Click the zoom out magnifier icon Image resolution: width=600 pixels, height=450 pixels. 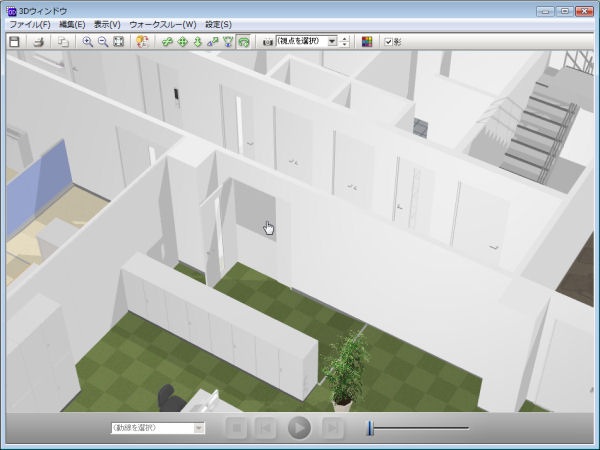click(103, 42)
